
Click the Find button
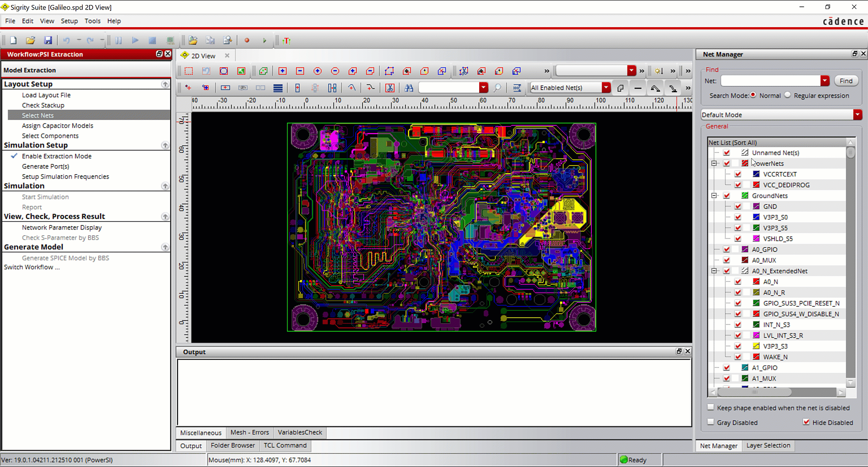(x=846, y=81)
